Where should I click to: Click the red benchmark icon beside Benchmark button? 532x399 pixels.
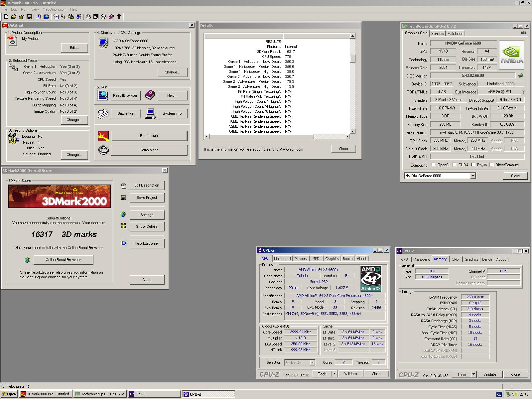103,136
